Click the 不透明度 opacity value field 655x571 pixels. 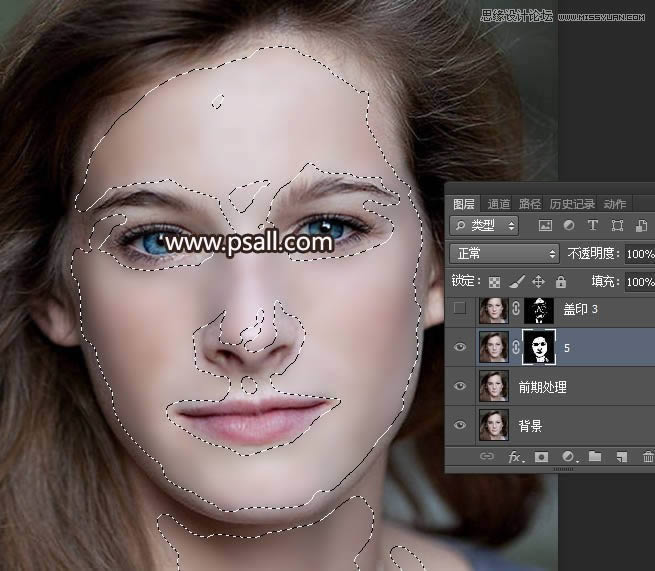pyautogui.click(x=637, y=254)
